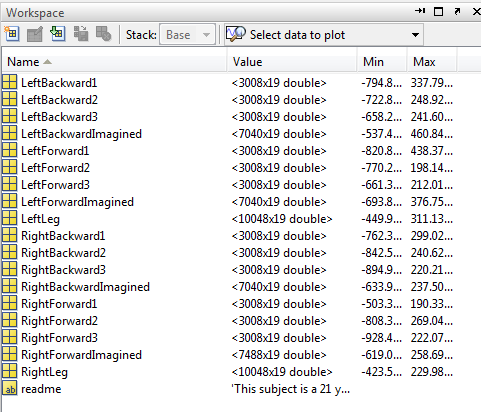Select the LeftLeg matrix icon
The height and width of the screenshot is (412, 481).
(x=9, y=218)
